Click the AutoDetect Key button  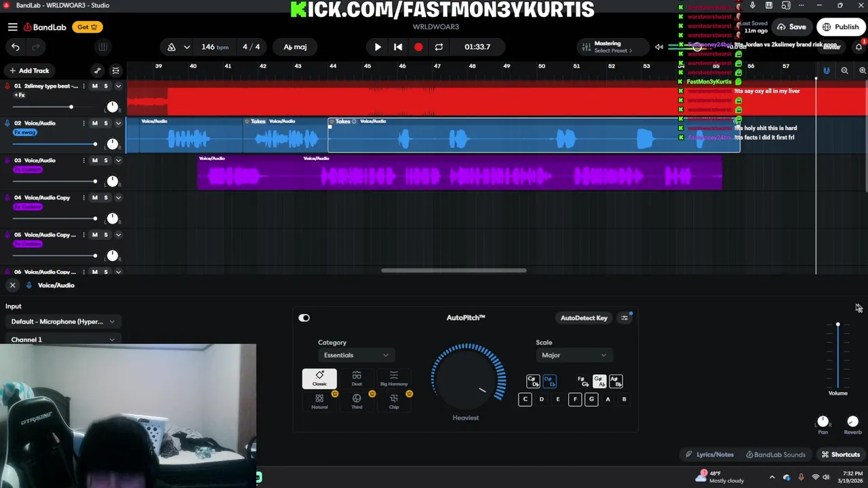[584, 318]
